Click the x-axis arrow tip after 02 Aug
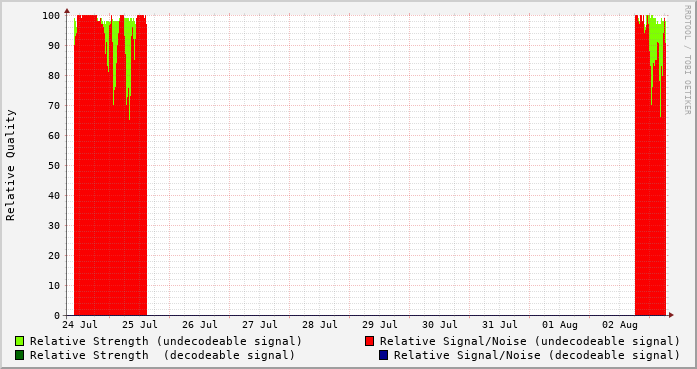 [x=671, y=315]
